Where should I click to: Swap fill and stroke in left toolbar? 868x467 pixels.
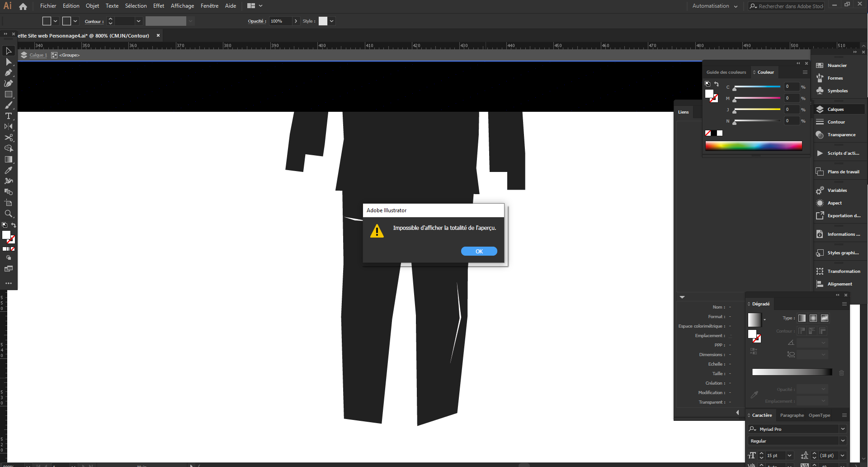(14, 225)
